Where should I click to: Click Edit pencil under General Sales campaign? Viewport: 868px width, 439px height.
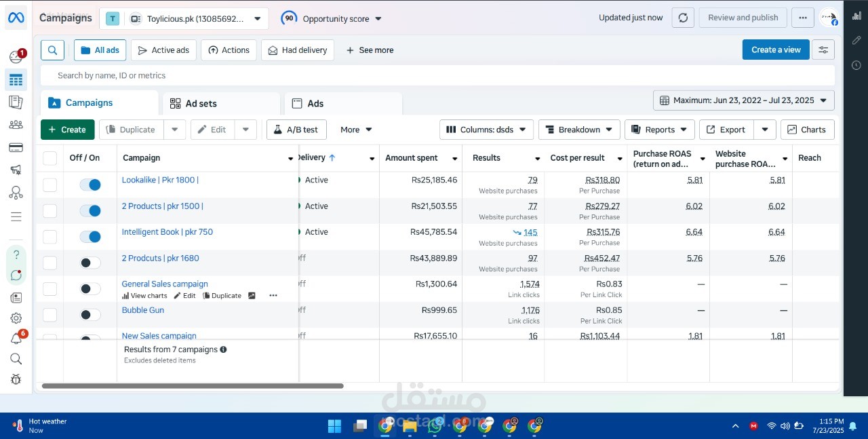coord(184,296)
